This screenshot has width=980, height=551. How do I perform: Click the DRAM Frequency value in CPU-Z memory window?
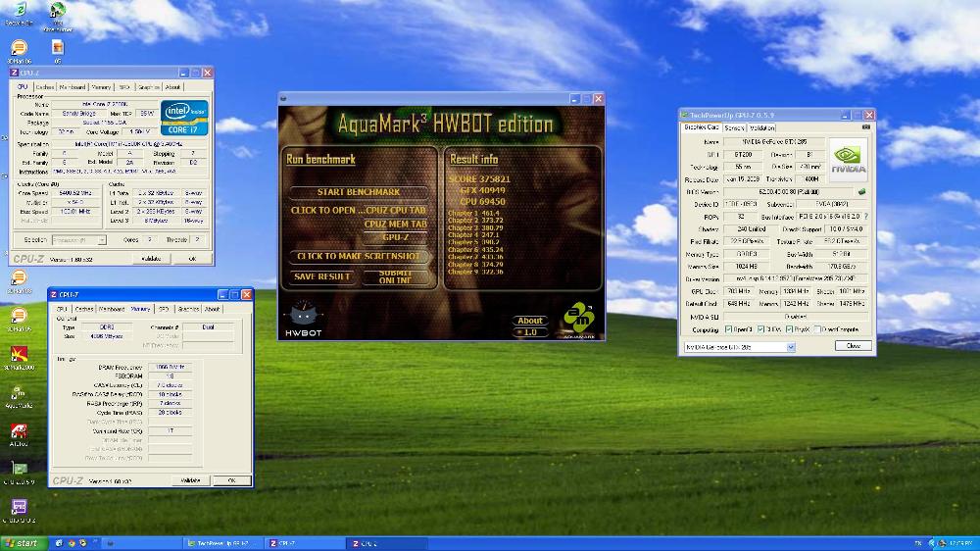pos(170,367)
